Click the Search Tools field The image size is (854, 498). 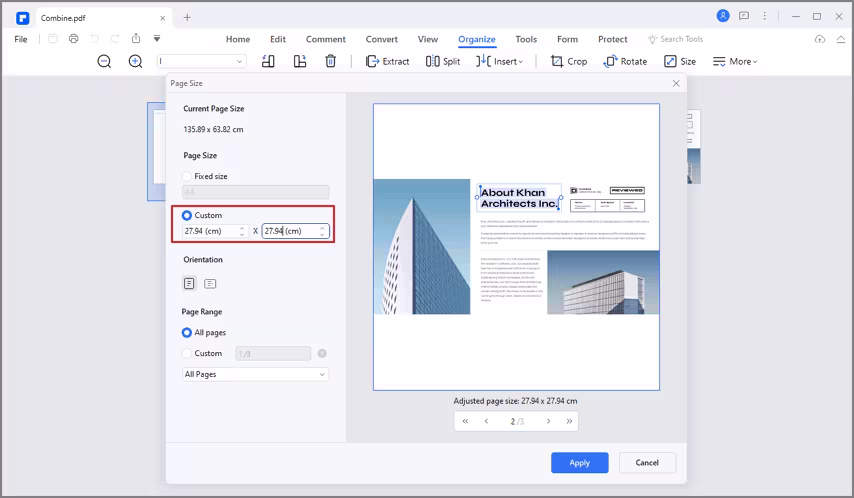click(x=675, y=39)
